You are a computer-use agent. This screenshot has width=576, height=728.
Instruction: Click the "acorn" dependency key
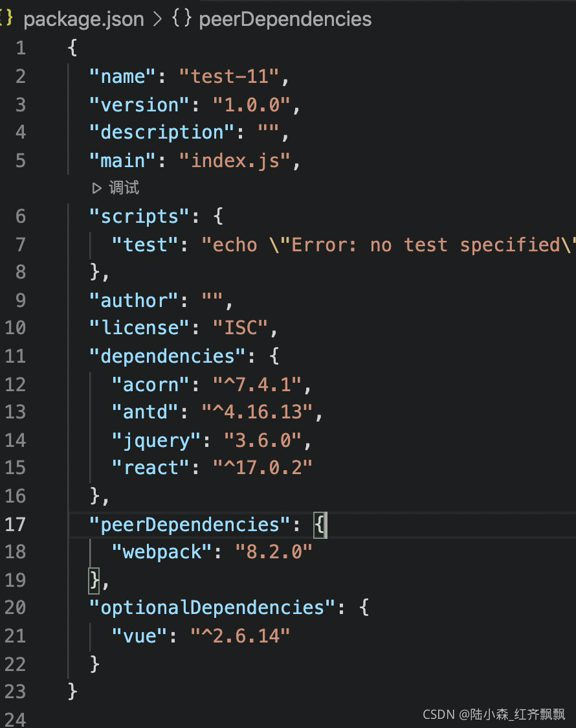point(150,385)
